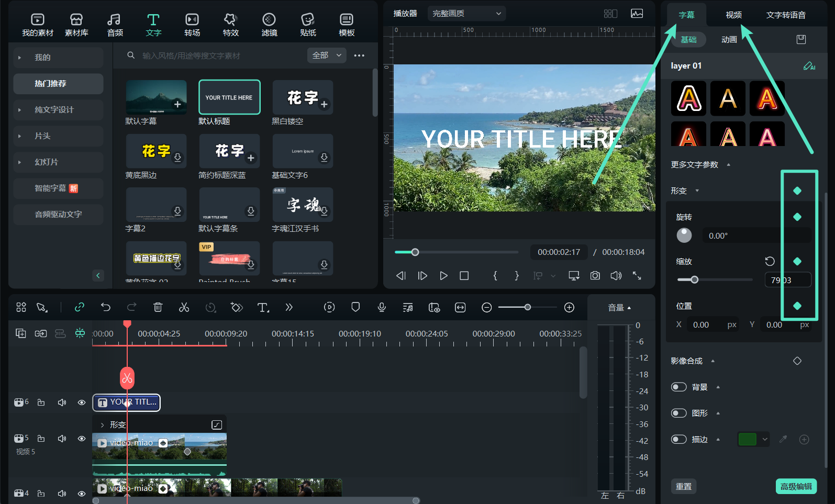Click the 重置 reset button
This screenshot has width=835, height=504.
point(684,487)
